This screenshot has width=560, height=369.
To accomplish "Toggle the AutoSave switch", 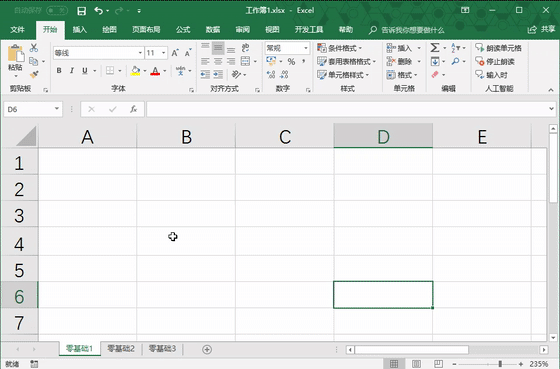I will click(x=57, y=11).
